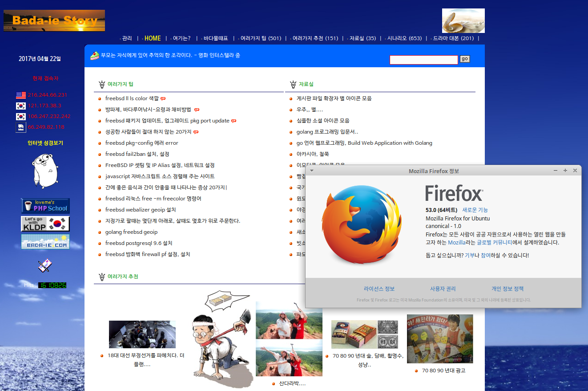Open 드라마 대본 (201) navigation item
Viewport: 588px width, 391px height.
tap(453, 38)
